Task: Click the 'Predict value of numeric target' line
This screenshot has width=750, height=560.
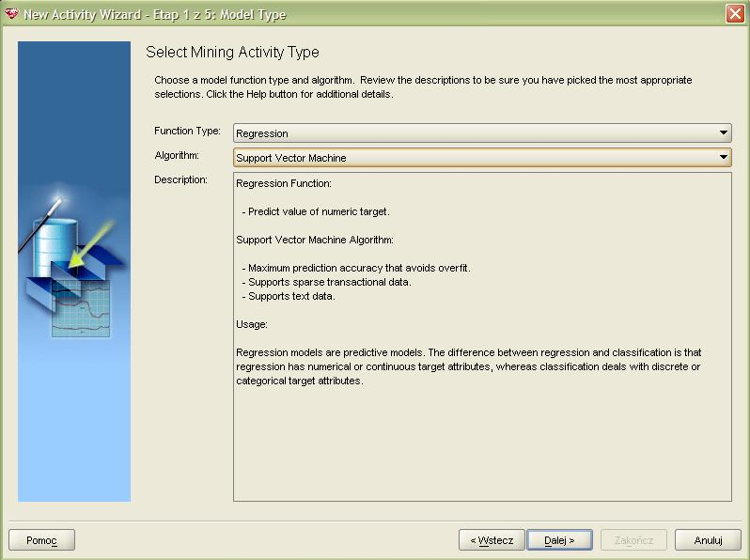Action: (x=316, y=211)
